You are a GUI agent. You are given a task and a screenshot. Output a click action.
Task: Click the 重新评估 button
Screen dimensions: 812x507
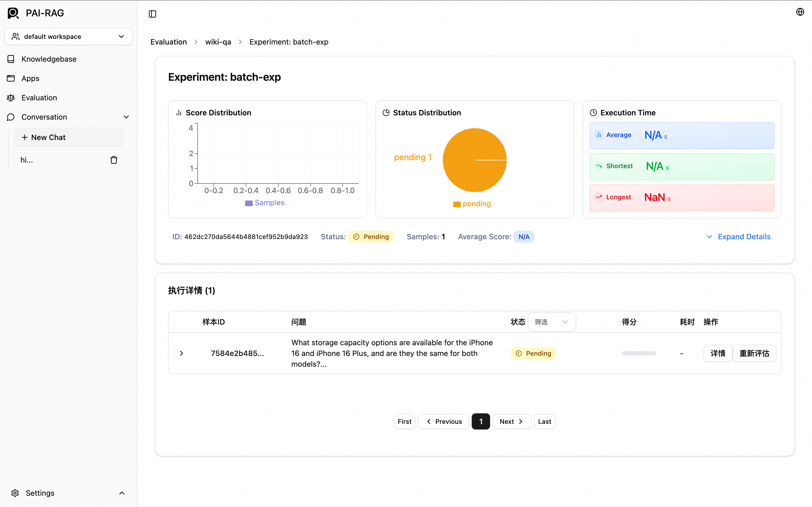tap(754, 353)
